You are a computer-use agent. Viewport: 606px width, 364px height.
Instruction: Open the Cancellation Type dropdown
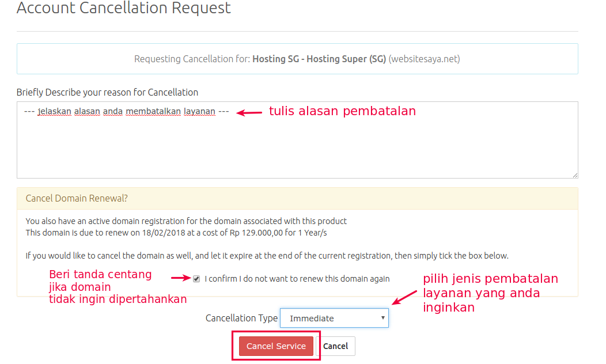[334, 318]
